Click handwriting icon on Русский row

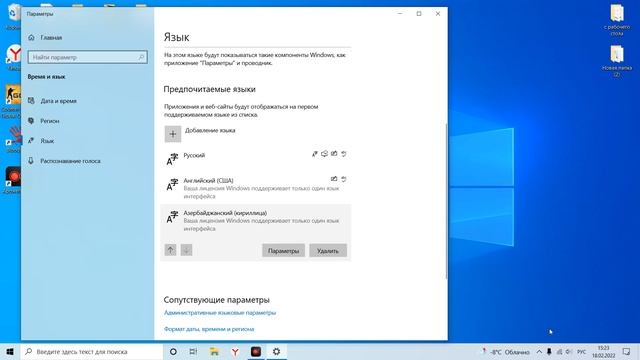pos(334,154)
